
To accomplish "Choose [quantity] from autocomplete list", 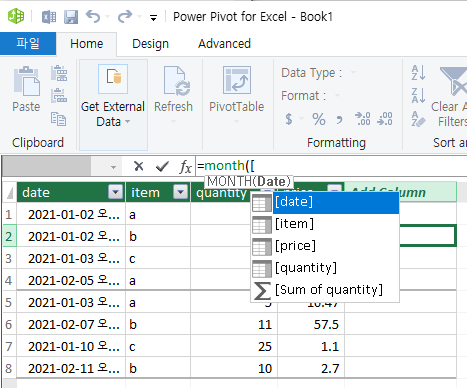I will click(325, 268).
